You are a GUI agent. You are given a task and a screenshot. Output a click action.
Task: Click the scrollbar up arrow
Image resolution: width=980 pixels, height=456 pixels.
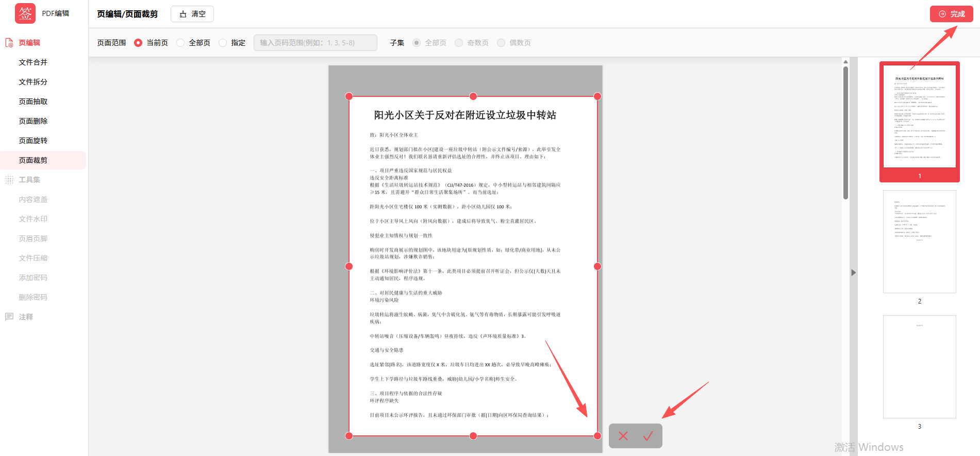click(845, 61)
